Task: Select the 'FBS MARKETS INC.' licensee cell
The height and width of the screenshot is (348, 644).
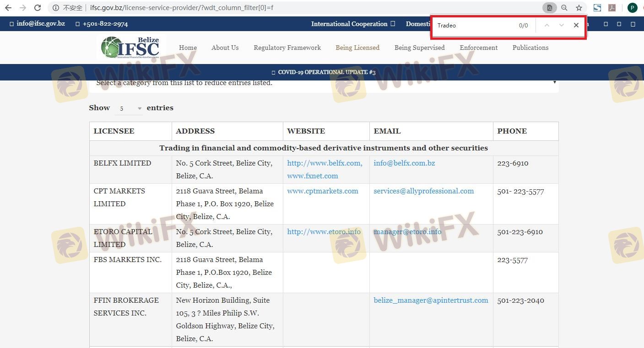Action: (x=130, y=273)
